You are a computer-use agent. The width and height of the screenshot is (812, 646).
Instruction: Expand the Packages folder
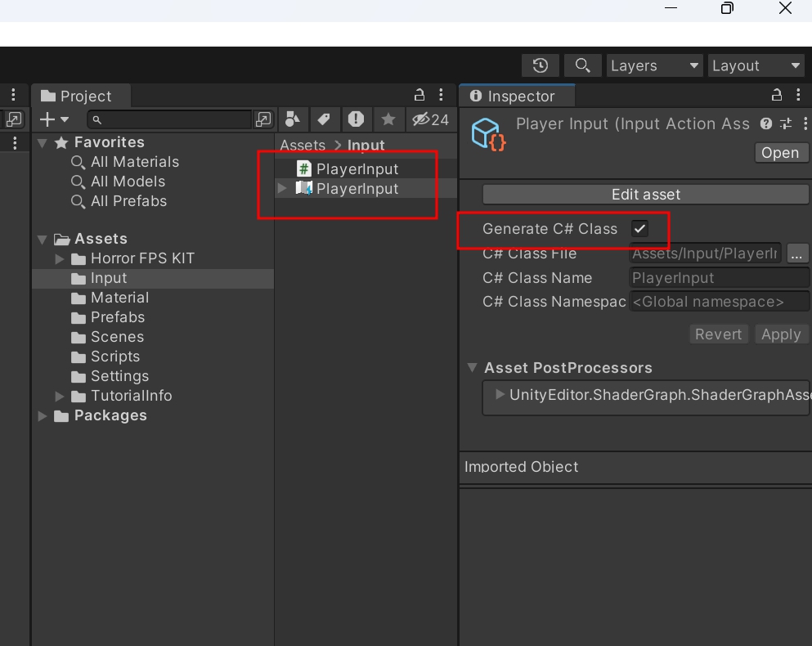tap(43, 416)
